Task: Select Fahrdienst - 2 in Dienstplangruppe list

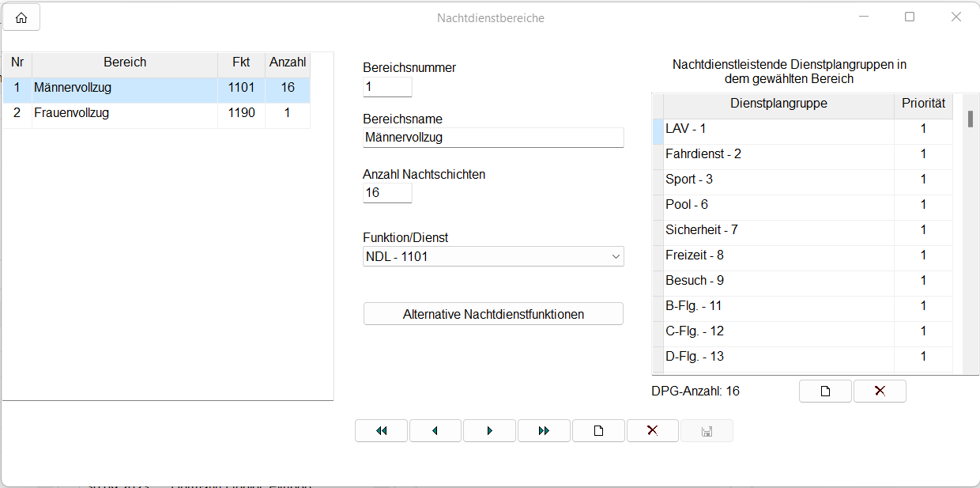Action: (778, 154)
